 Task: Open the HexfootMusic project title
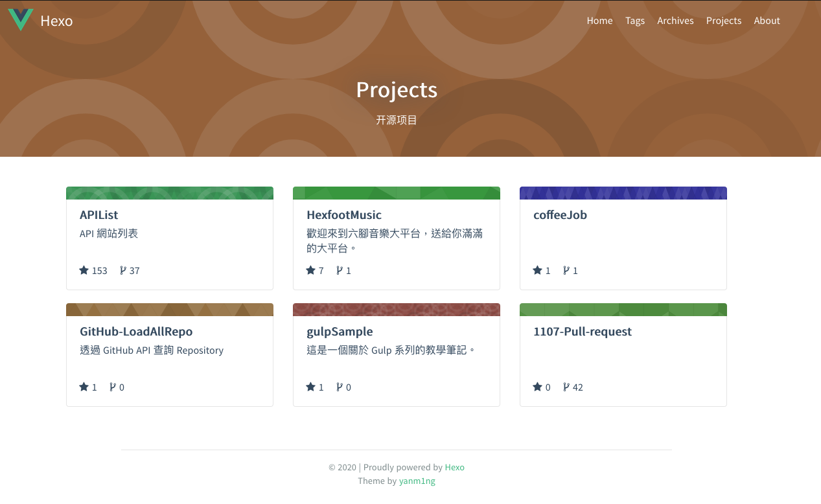(x=344, y=215)
